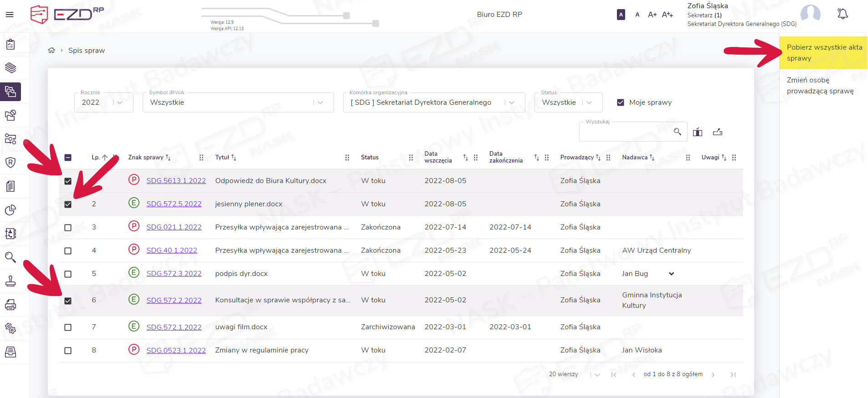868x398 pixels.
Task: Click the home icon in breadcrumb
Action: pos(51,51)
